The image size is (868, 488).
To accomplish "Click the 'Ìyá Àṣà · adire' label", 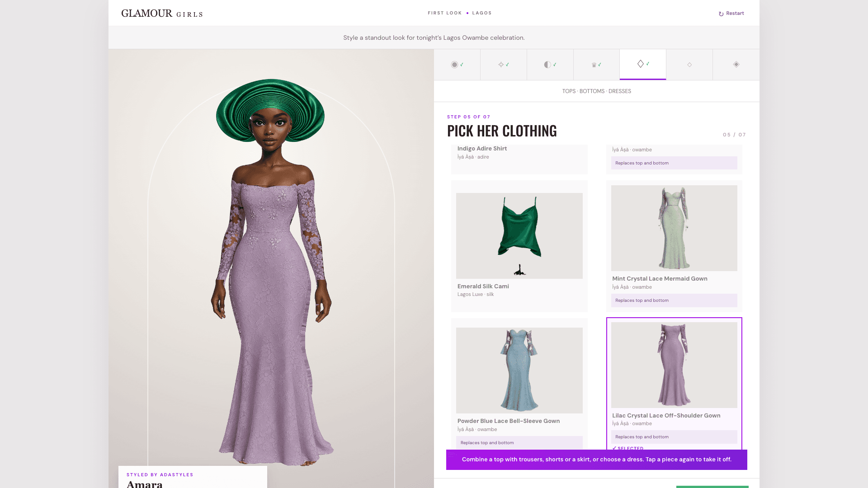I will point(473,157).
